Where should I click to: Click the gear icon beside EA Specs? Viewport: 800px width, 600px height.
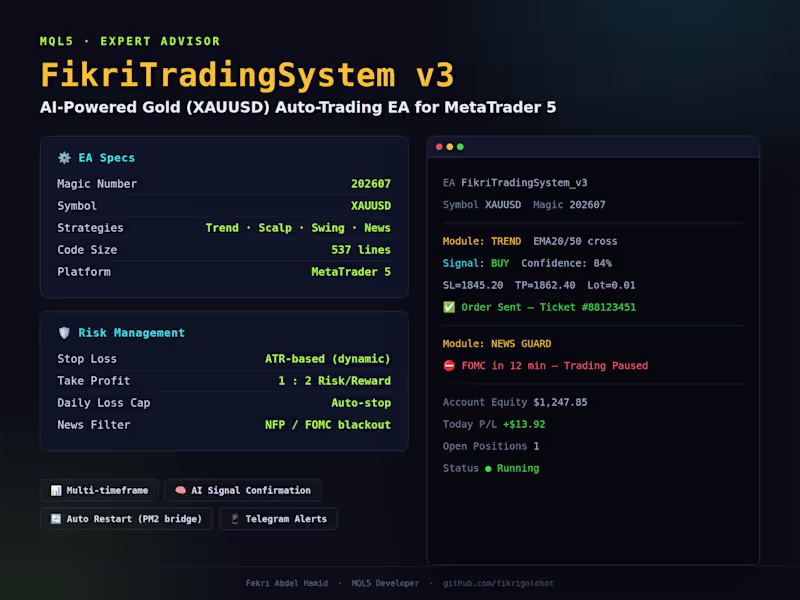coord(64,158)
